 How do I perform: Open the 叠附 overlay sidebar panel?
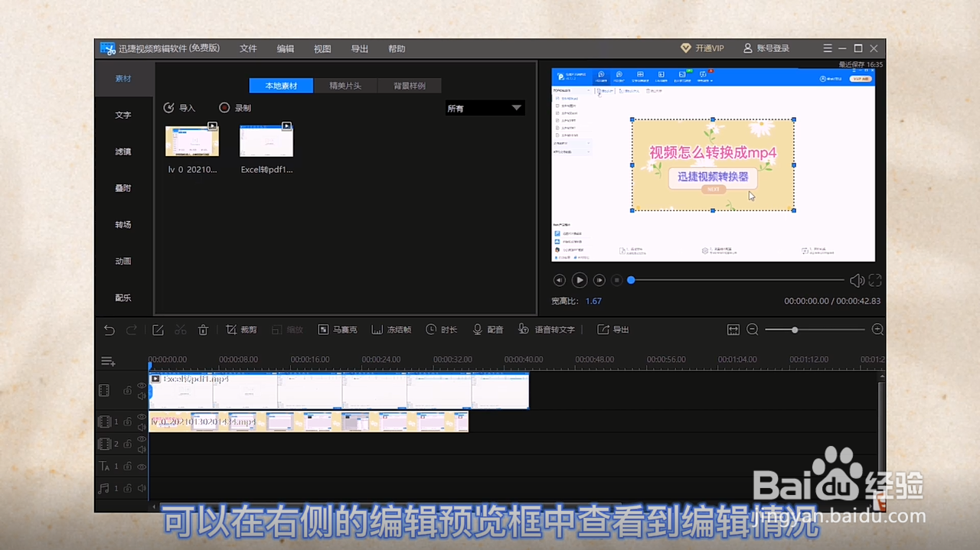(123, 188)
